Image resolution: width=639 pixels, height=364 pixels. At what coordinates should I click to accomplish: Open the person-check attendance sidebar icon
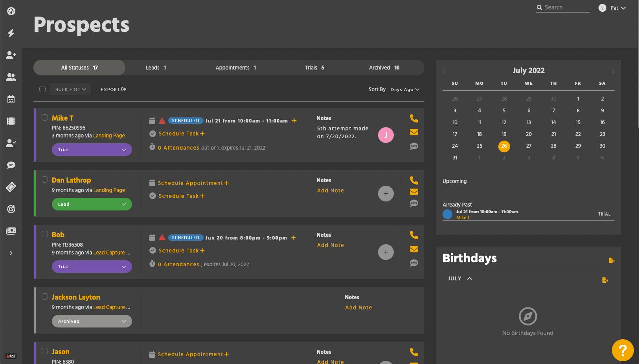tap(11, 143)
